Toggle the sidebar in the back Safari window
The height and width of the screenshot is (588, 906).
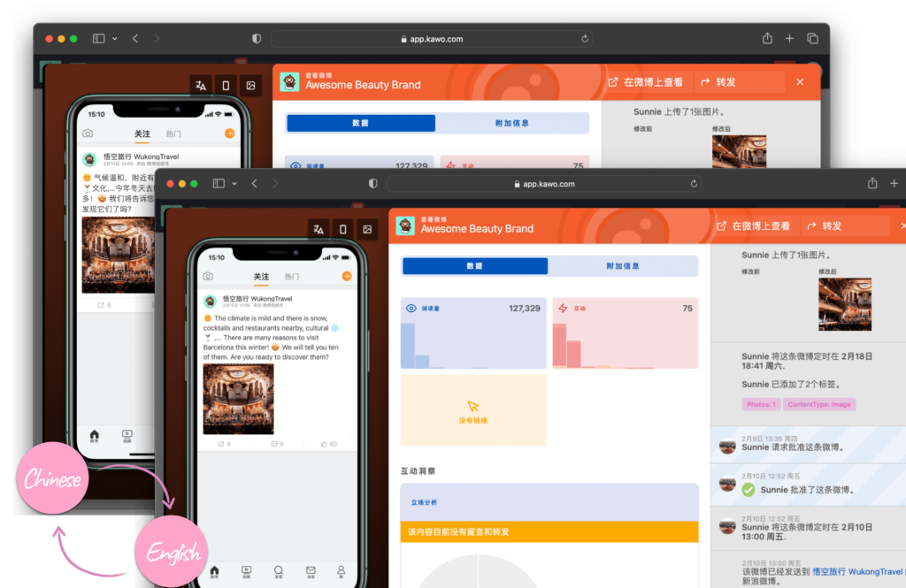point(99,39)
